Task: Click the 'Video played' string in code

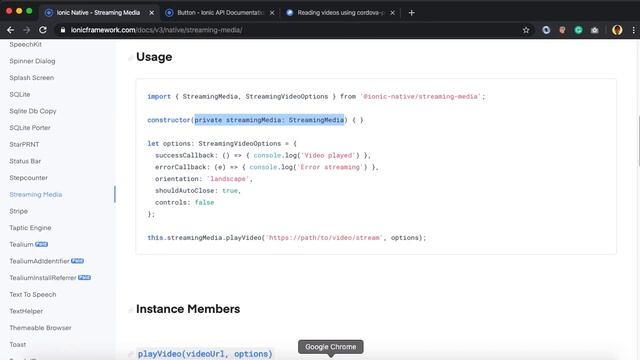Action: click(328, 156)
